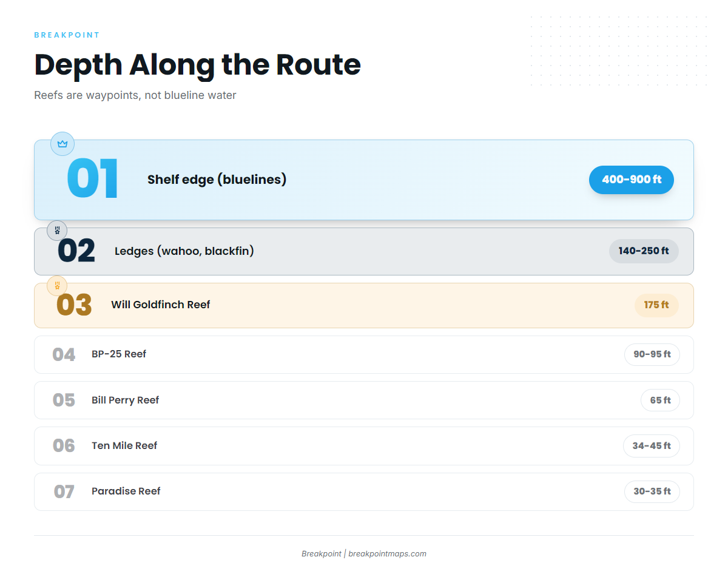The width and height of the screenshot is (728, 574).
Task: Select the 400–900 ft depth pill
Action: pyautogui.click(x=632, y=180)
